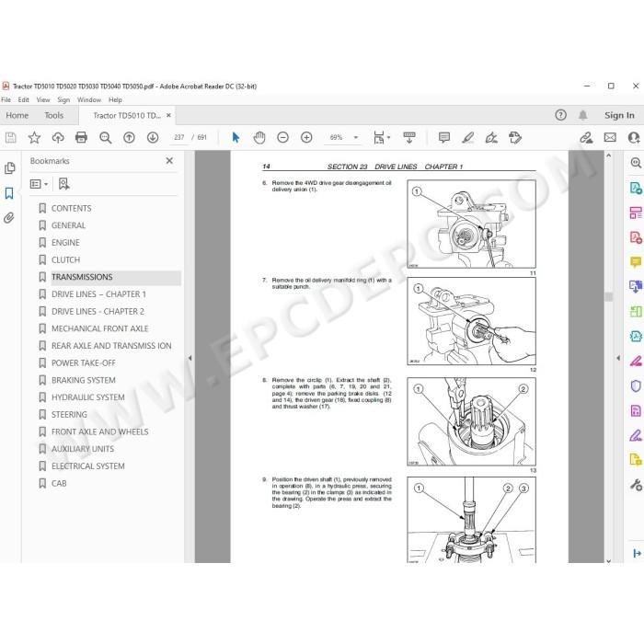Open CLUTCH bookmark

(x=65, y=260)
